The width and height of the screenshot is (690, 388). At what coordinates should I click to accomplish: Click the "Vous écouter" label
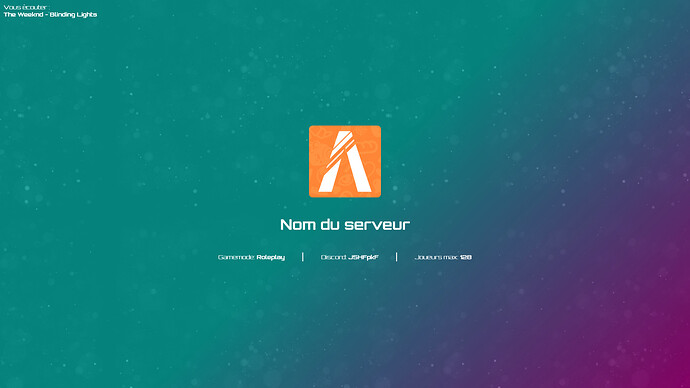click(x=26, y=7)
